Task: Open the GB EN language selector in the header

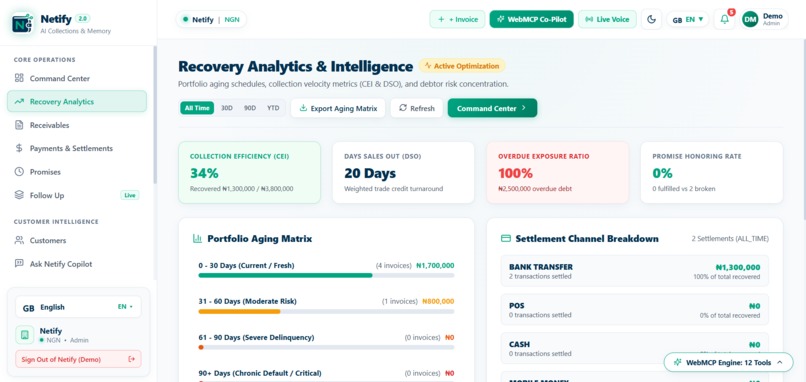Action: (688, 20)
